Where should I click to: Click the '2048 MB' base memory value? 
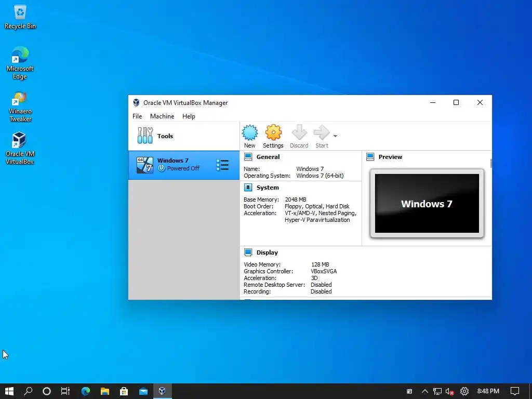(296, 199)
